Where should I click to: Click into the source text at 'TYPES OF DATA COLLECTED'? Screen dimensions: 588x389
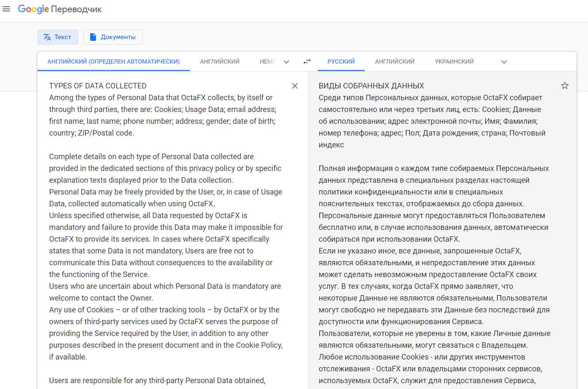pyautogui.click(x=98, y=86)
